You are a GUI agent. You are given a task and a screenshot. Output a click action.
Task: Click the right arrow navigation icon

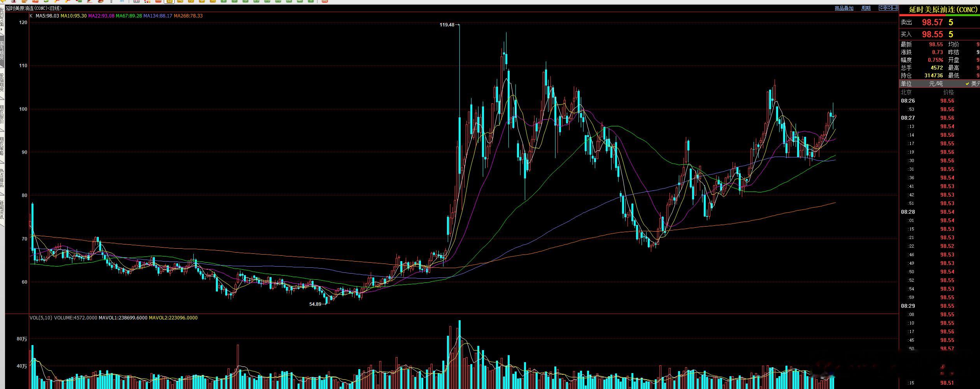click(888, 8)
